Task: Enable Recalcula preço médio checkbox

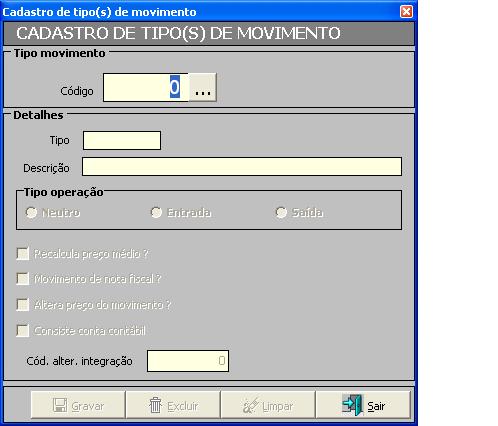Action: click(x=23, y=254)
